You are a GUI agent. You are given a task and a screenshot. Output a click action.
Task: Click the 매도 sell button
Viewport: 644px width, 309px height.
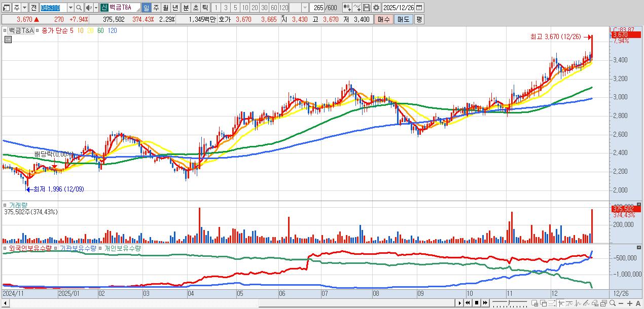403,19
